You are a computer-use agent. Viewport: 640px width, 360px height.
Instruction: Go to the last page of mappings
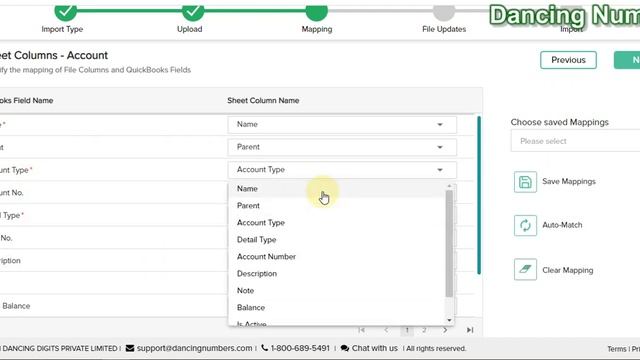470,330
